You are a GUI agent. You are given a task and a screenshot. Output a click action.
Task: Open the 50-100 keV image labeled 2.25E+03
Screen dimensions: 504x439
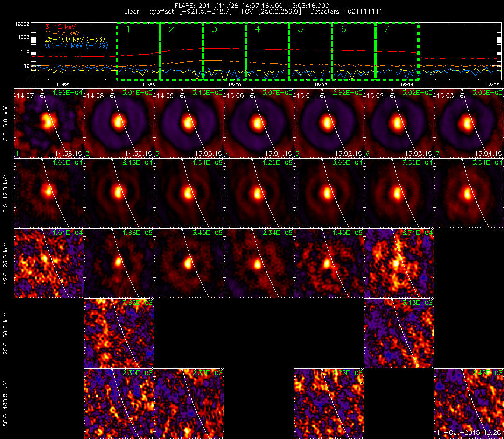point(329,404)
